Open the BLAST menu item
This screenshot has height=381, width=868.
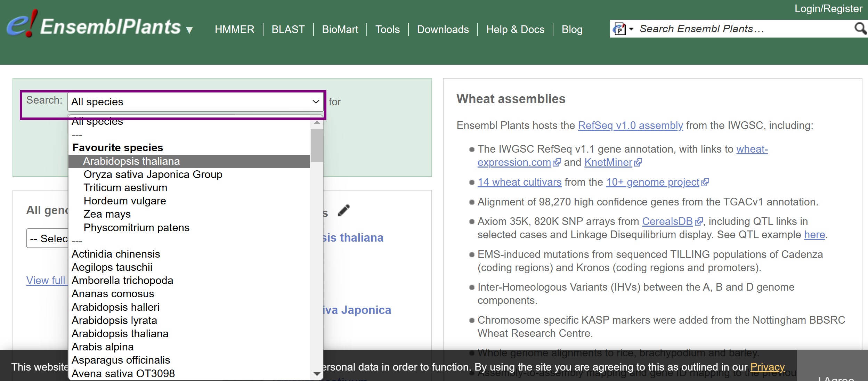(x=288, y=29)
